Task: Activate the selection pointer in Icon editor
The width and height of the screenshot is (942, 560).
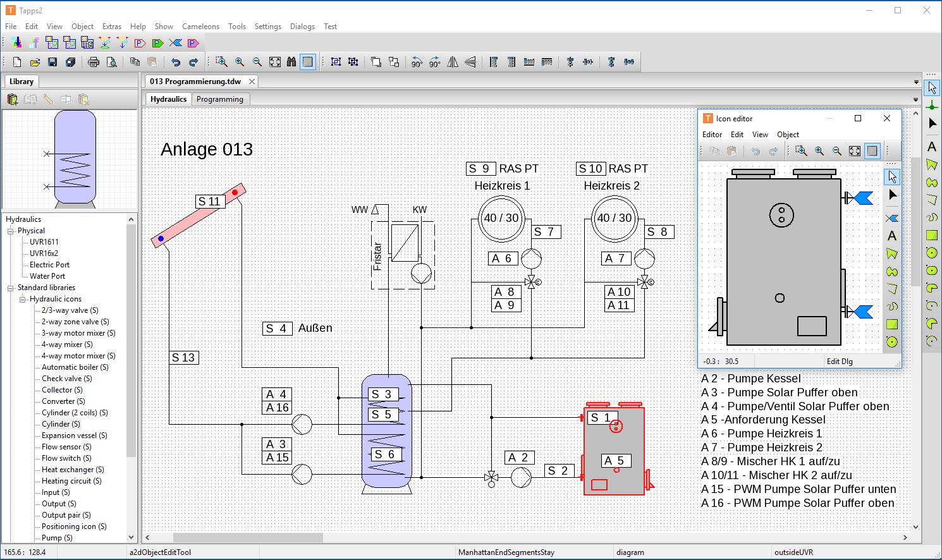Action: pyautogui.click(x=892, y=176)
